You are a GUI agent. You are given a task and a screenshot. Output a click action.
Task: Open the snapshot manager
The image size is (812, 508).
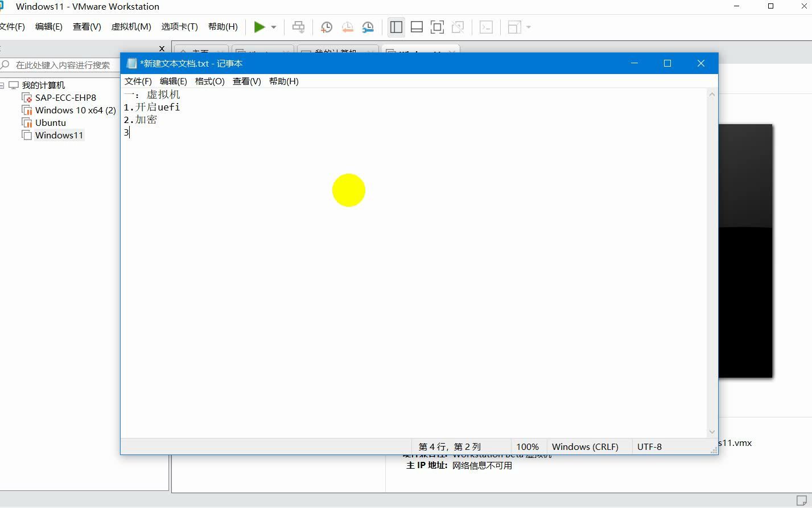point(368,27)
